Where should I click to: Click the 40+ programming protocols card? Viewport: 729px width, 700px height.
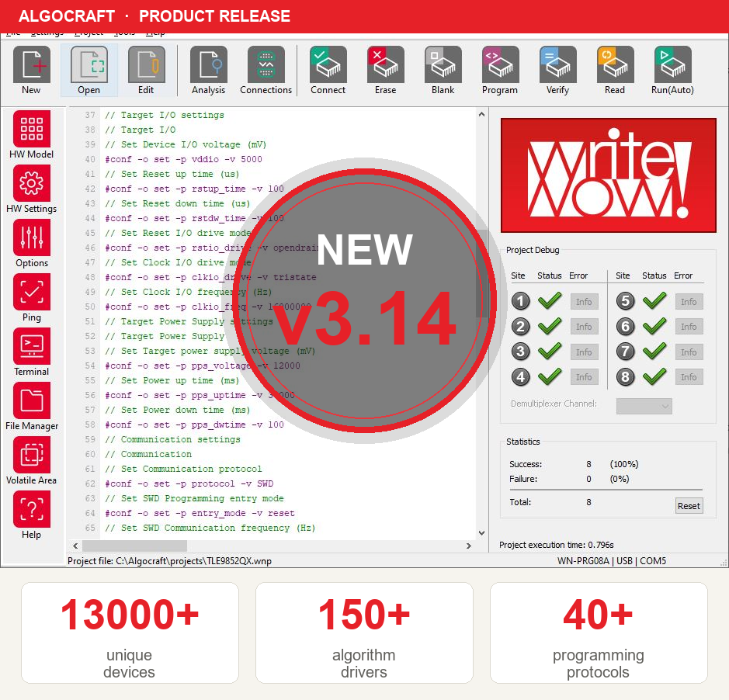pos(599,633)
